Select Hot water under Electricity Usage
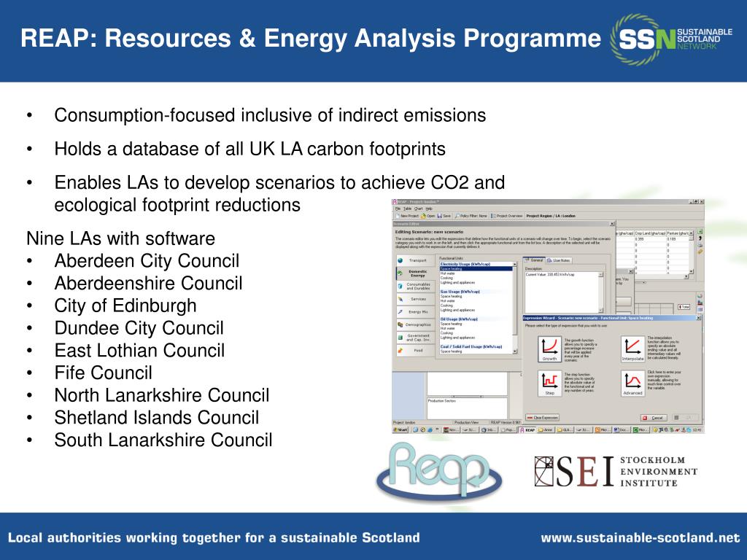This screenshot has height=560, width=747. [x=476, y=273]
